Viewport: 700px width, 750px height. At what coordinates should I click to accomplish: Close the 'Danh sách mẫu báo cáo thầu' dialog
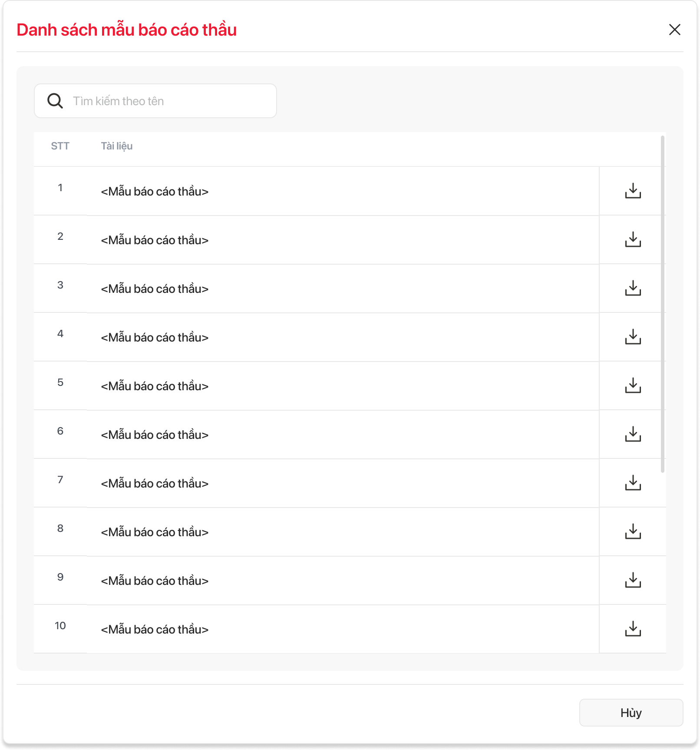coord(674,30)
